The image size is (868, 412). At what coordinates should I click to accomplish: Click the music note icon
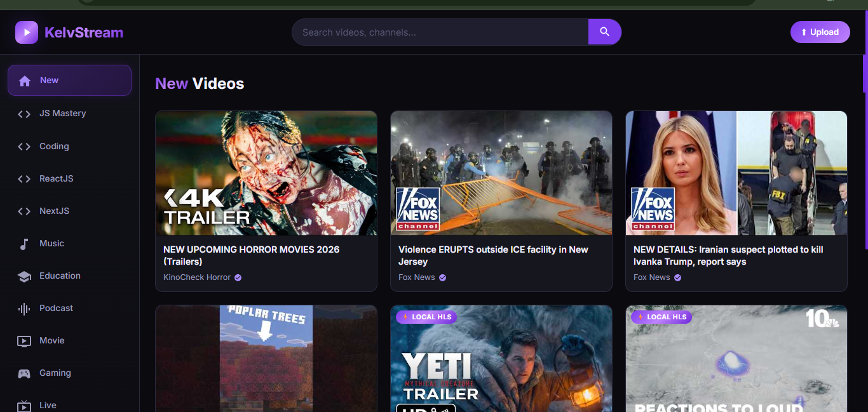pyautogui.click(x=24, y=244)
